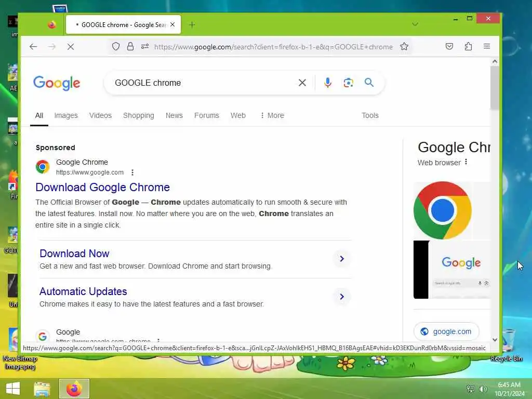
Task: Click the address bar URL
Action: [273, 47]
